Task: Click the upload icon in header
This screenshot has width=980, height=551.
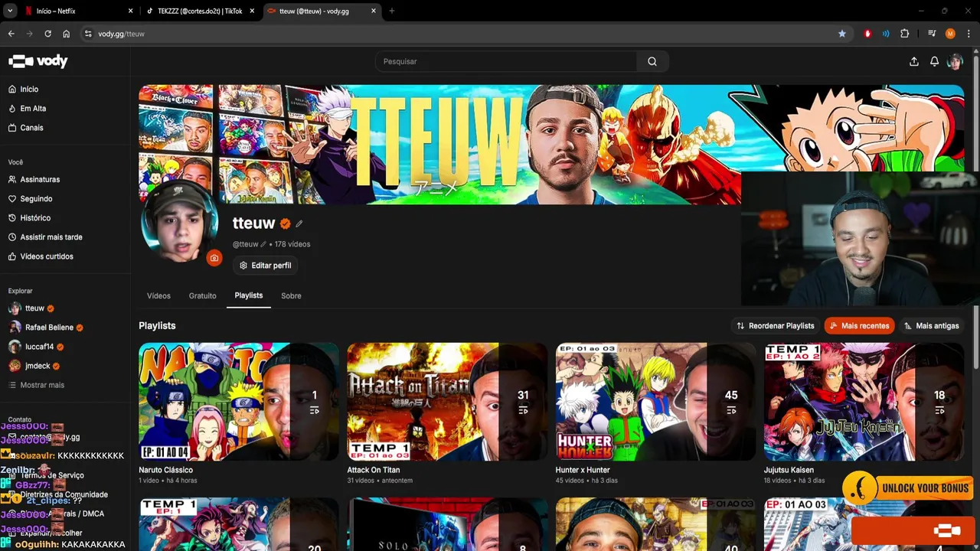Action: point(914,62)
